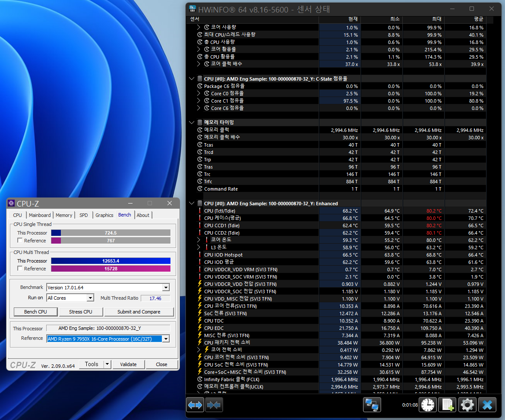This screenshot has width=505, height=420.
Task: Open the Benchmark version dropdown in CPU-Z
Action: 166,287
